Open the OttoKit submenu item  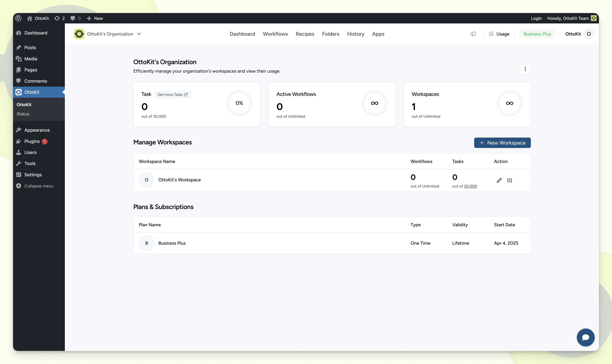tap(24, 105)
